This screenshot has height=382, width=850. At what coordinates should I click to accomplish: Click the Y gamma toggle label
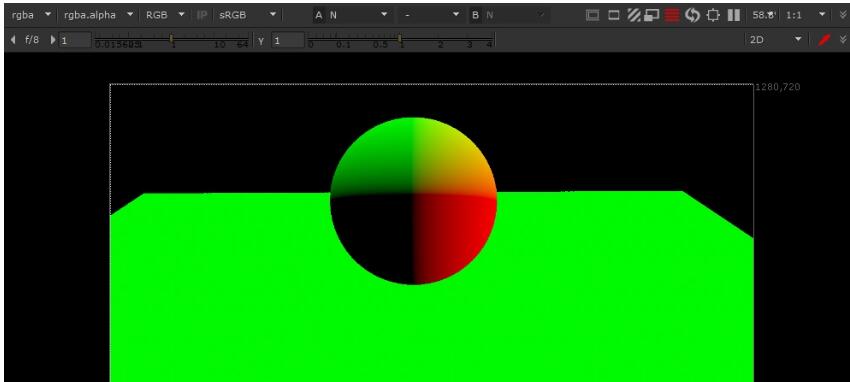coord(261,41)
